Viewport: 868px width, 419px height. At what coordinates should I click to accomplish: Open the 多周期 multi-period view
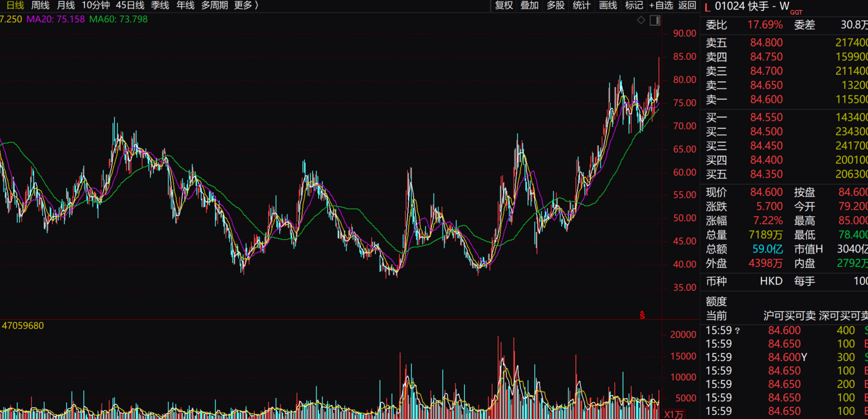tap(214, 5)
